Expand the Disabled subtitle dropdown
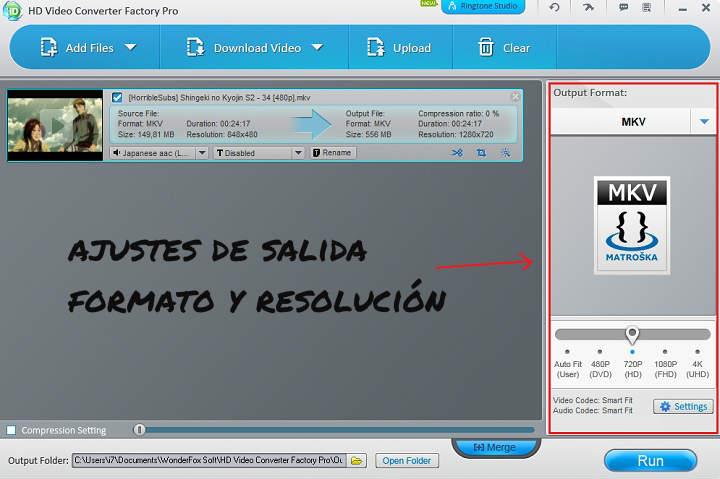 tap(298, 153)
